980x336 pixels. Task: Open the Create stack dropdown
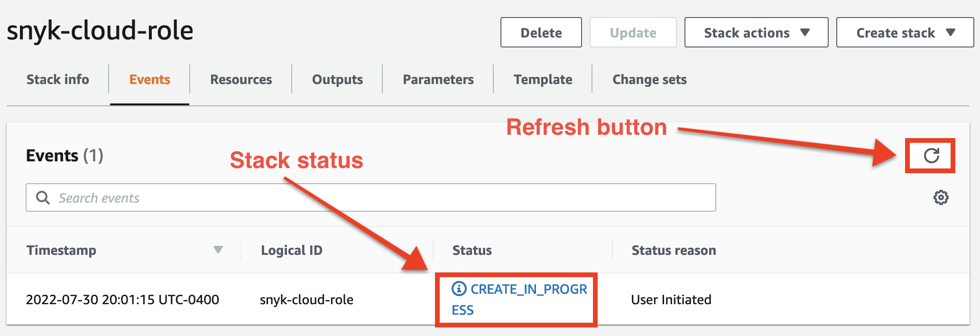[905, 33]
